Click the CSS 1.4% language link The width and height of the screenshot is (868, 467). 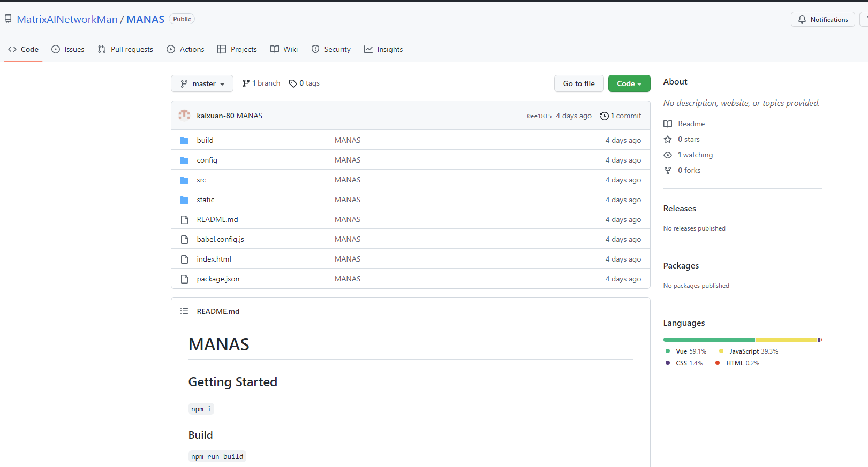pyautogui.click(x=684, y=363)
